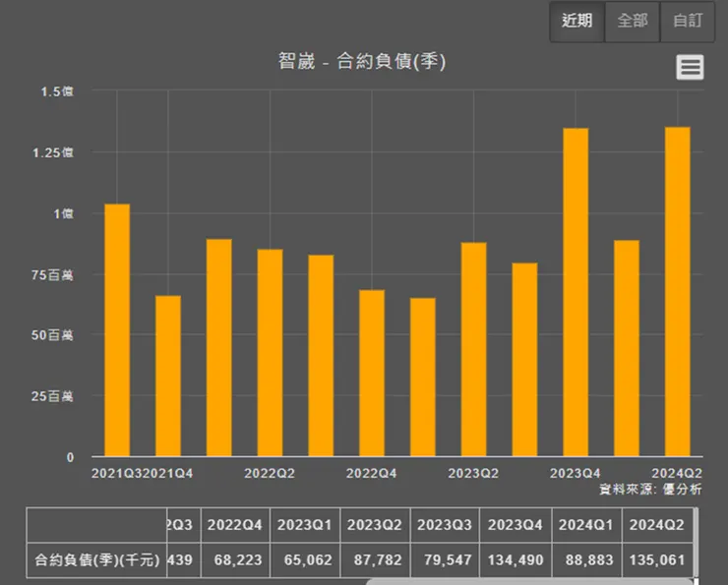The image size is (728, 585).
Task: Select table header cell 2024Q2
Action: coord(657,525)
